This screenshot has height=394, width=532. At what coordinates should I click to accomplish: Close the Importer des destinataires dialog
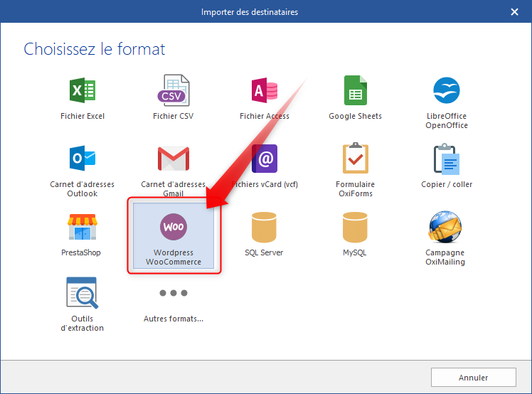pos(514,12)
